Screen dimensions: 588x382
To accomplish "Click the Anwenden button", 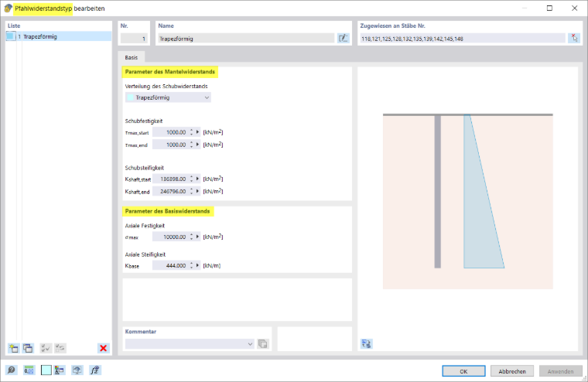I will click(560, 371).
